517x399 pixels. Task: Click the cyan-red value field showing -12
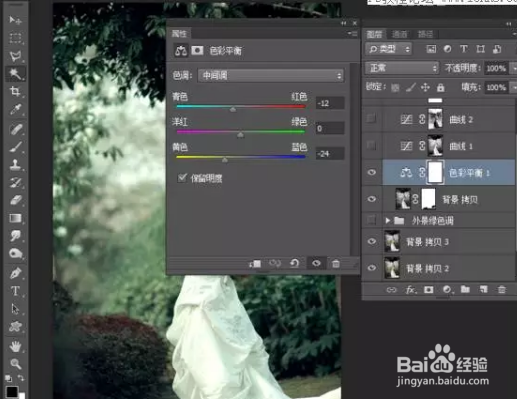330,103
